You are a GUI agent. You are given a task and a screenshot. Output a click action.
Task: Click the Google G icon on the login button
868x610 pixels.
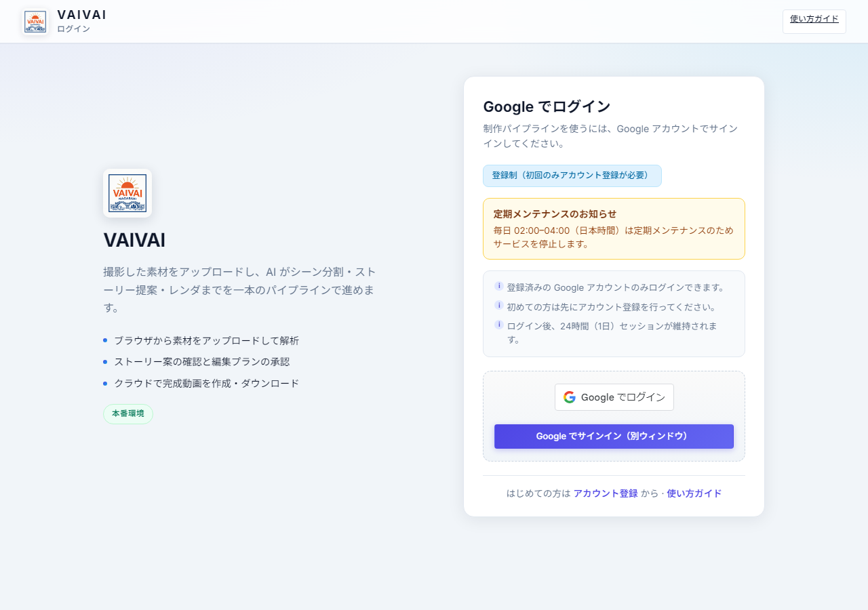pyautogui.click(x=570, y=397)
